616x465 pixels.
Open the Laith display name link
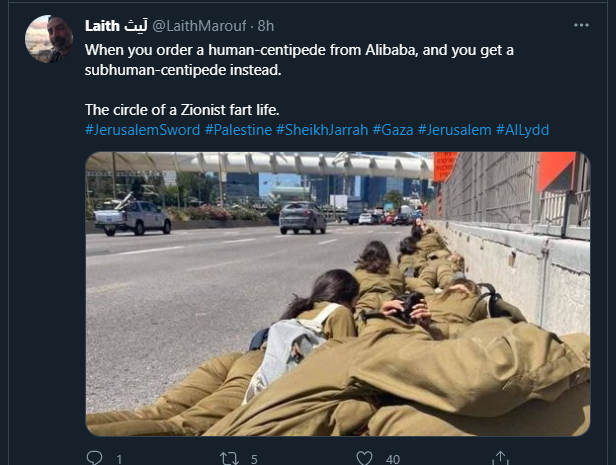coord(116,26)
